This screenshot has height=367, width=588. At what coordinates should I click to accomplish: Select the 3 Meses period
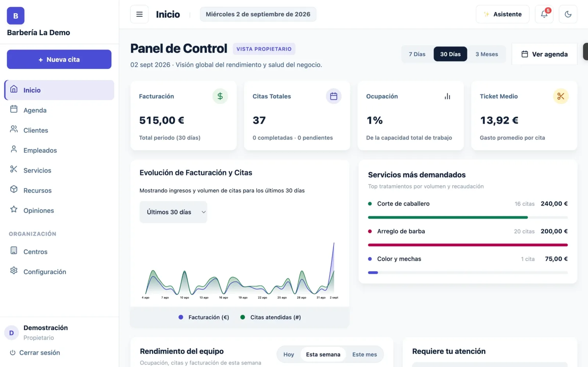(x=487, y=54)
